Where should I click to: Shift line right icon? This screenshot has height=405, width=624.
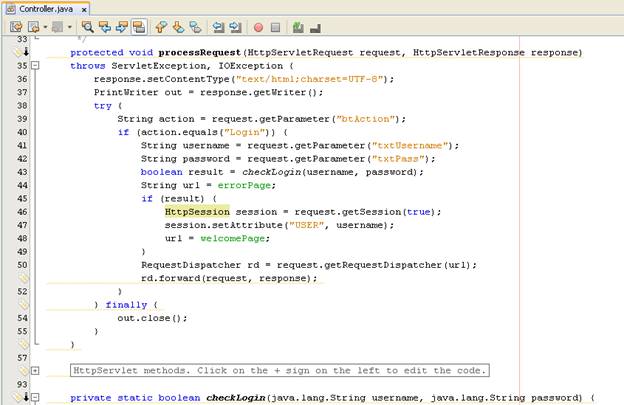[x=235, y=27]
